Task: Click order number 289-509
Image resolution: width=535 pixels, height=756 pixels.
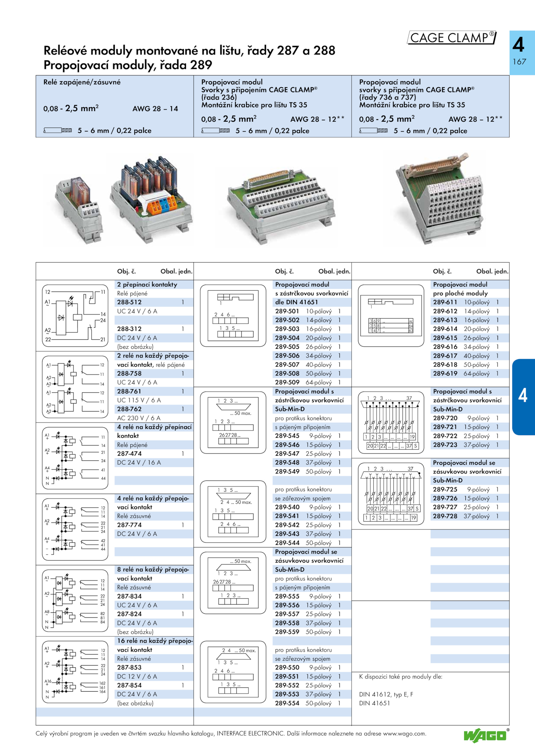Action: (287, 382)
